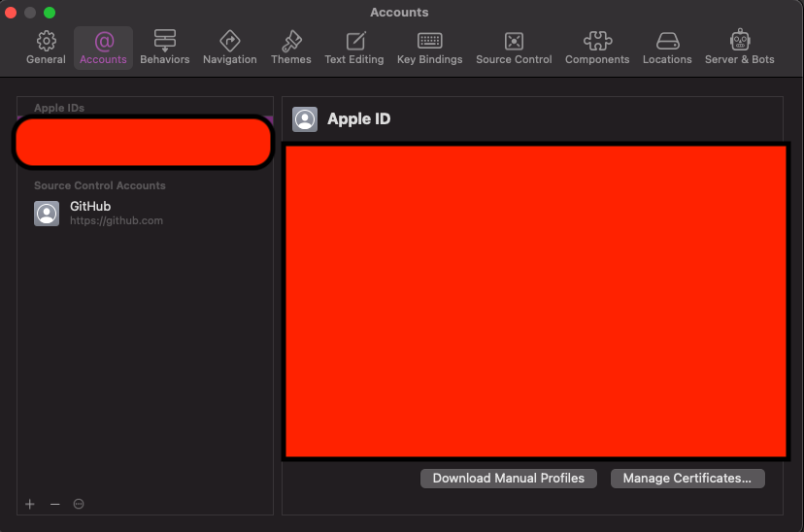Click the Apple ID avatar icon

(305, 119)
